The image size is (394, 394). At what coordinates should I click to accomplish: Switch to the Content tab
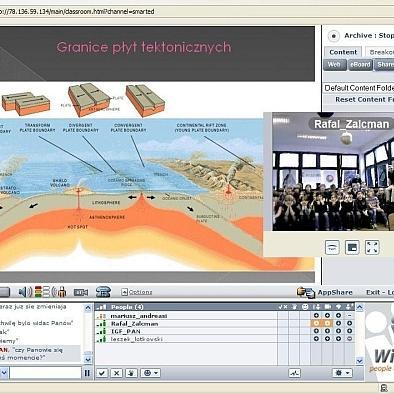343,52
